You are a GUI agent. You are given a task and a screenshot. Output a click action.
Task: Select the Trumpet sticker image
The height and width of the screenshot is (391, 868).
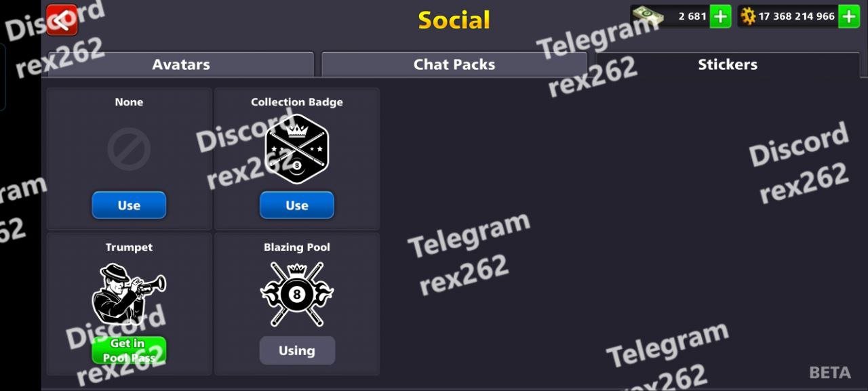point(128,293)
